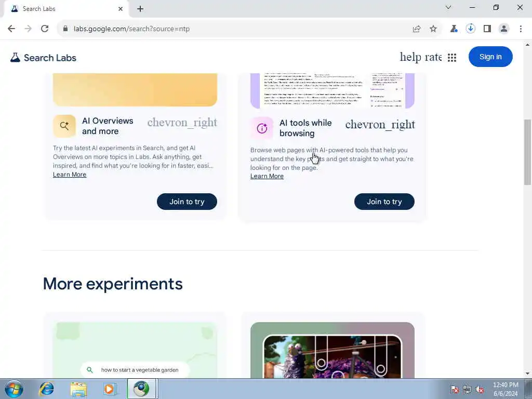Open Chrome's three-dot menu
532x399 pixels.
coord(521,29)
